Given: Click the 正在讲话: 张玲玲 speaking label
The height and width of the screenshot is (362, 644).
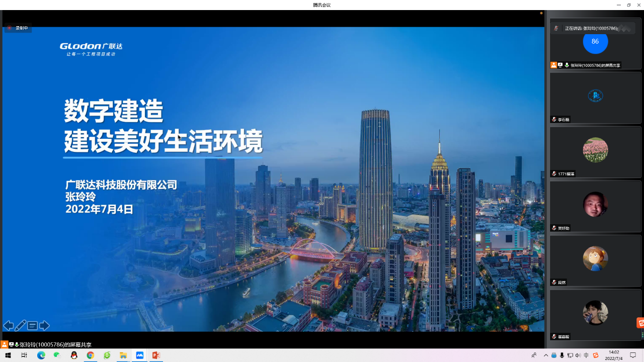Looking at the screenshot, I should point(591,29).
